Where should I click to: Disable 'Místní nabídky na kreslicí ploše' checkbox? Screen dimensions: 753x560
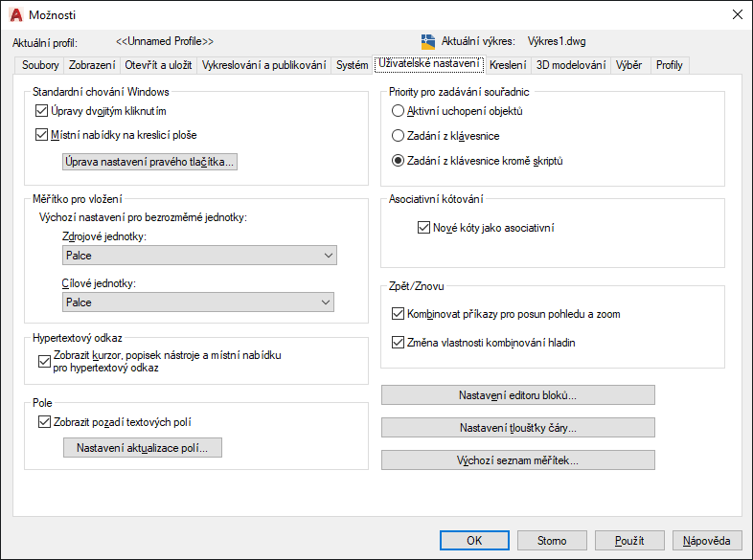point(41,135)
